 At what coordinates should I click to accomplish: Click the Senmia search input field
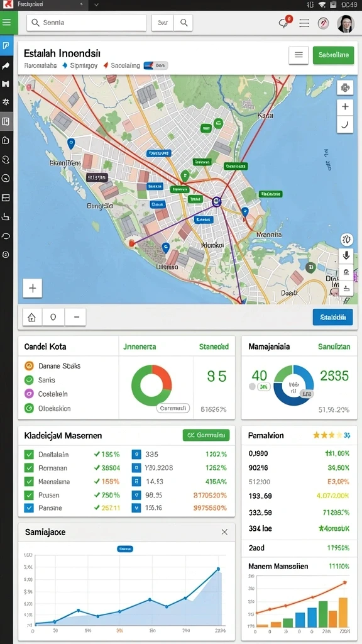coord(87,23)
